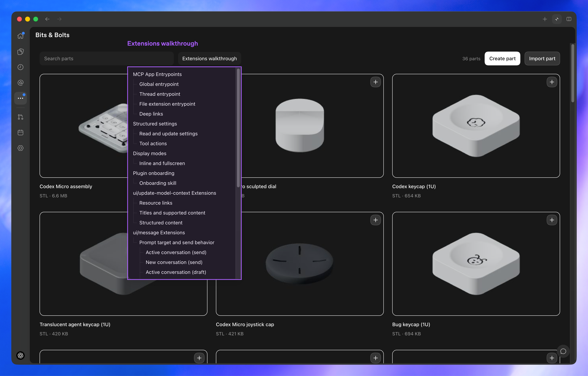This screenshot has height=376, width=588.
Task: Click the history clock sidebar icon
Action: pyautogui.click(x=20, y=67)
